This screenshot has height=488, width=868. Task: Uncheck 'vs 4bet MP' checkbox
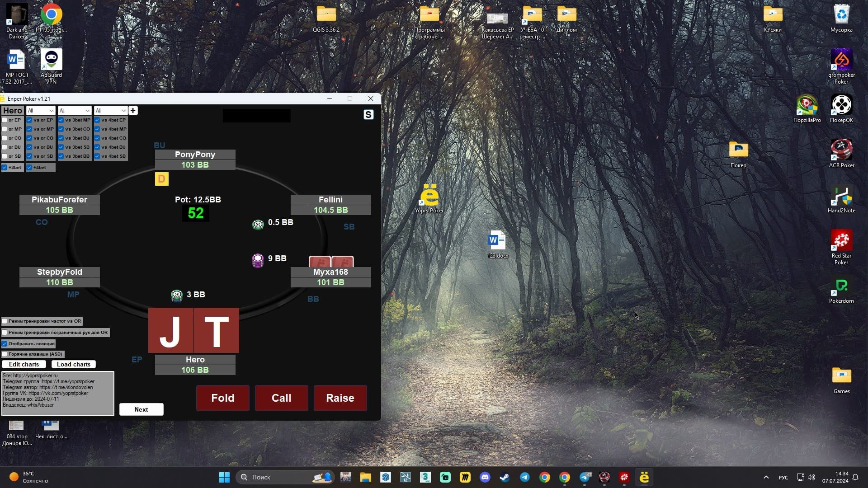97,129
